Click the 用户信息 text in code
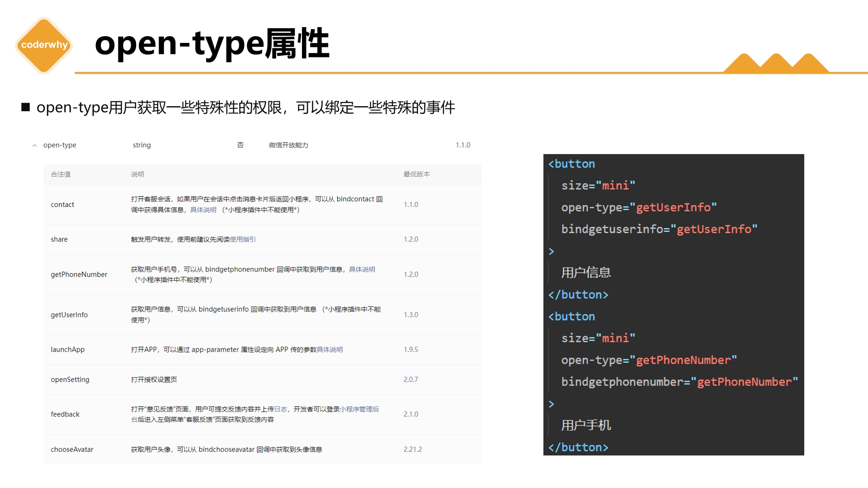Screen dimensions: 868x488 [x=586, y=272]
